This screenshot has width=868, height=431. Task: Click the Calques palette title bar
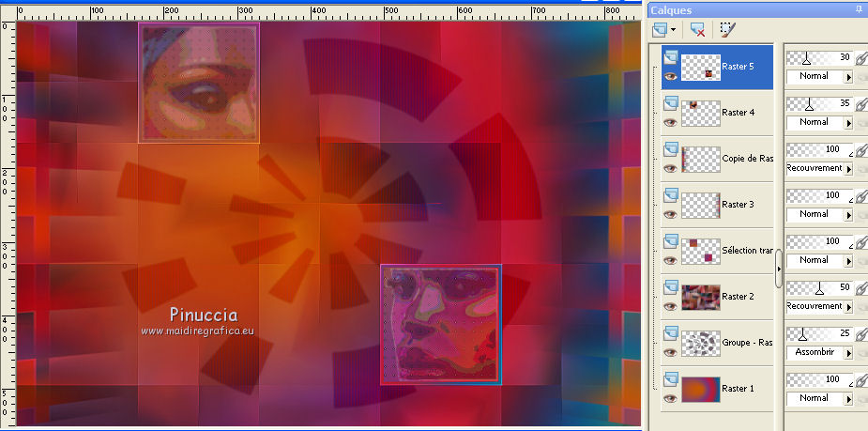(758, 10)
